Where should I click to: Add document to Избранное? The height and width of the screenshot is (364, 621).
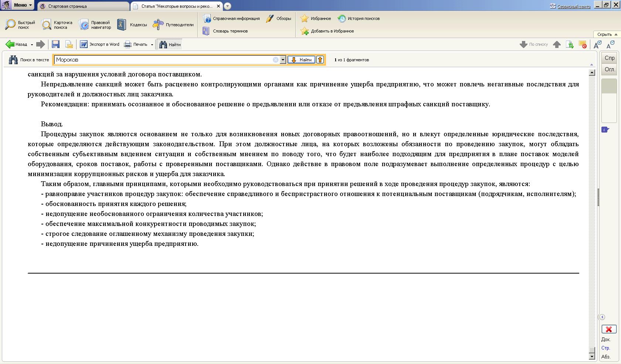coord(328,31)
